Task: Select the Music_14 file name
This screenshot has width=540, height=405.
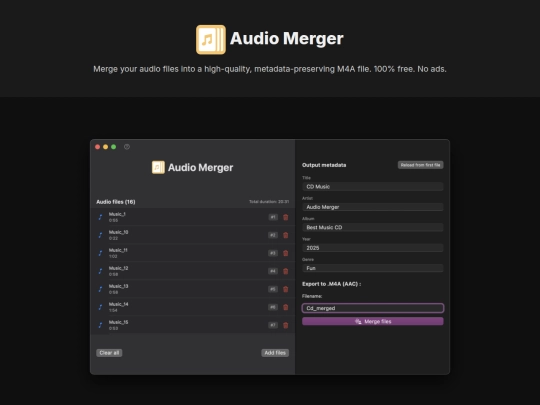Action: pos(118,304)
